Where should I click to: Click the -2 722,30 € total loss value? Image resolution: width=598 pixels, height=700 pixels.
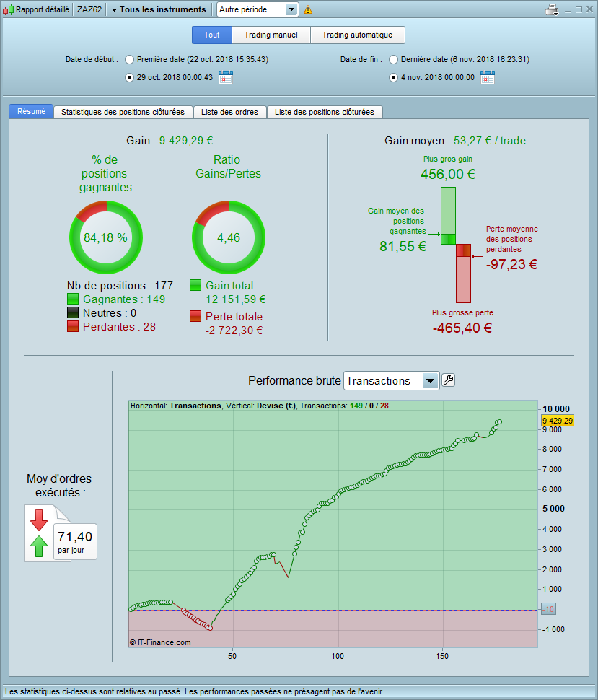(x=234, y=331)
